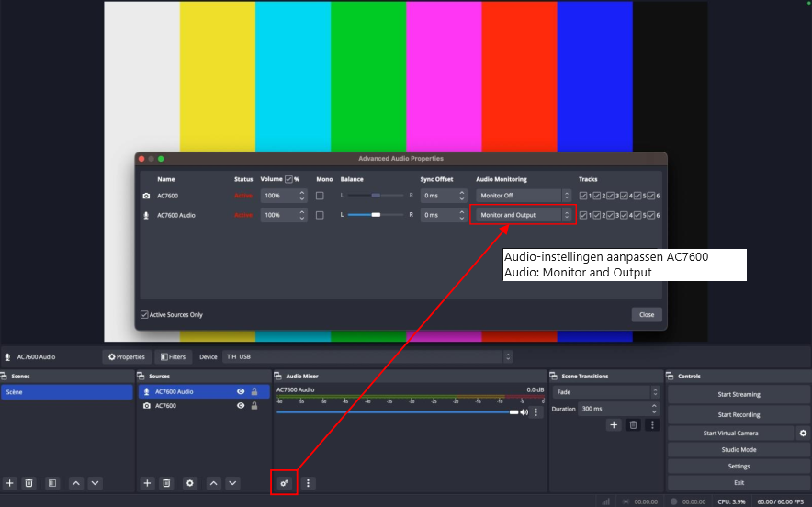Move scene down arrow in Scenes panel
The image size is (812, 507).
coord(96,483)
